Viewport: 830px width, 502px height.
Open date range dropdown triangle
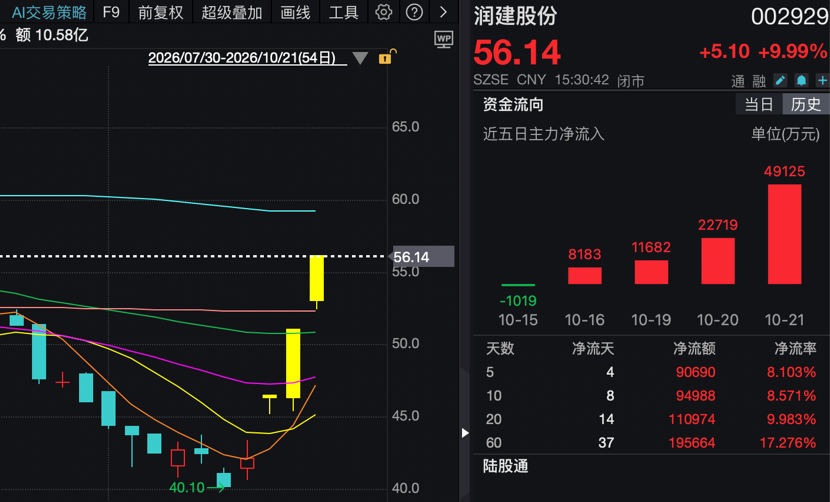pyautogui.click(x=360, y=58)
